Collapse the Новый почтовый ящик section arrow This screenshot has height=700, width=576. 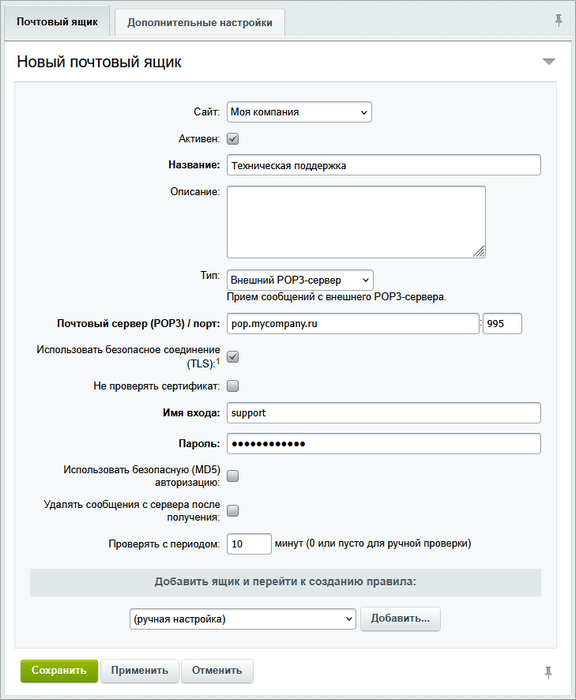pyautogui.click(x=549, y=61)
